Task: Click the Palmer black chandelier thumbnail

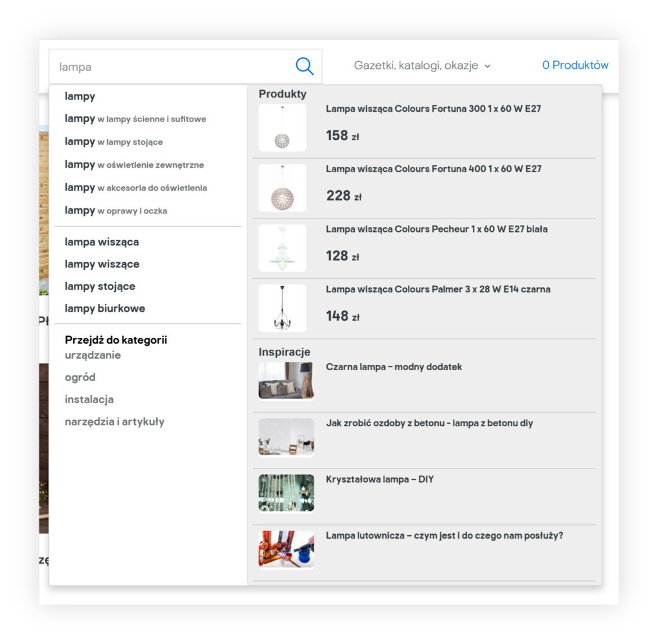Action: click(x=282, y=308)
